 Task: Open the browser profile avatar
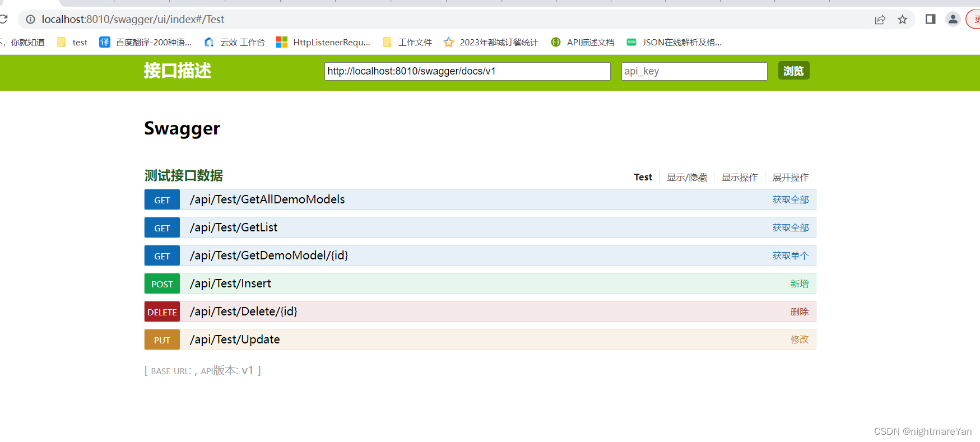tap(953, 19)
